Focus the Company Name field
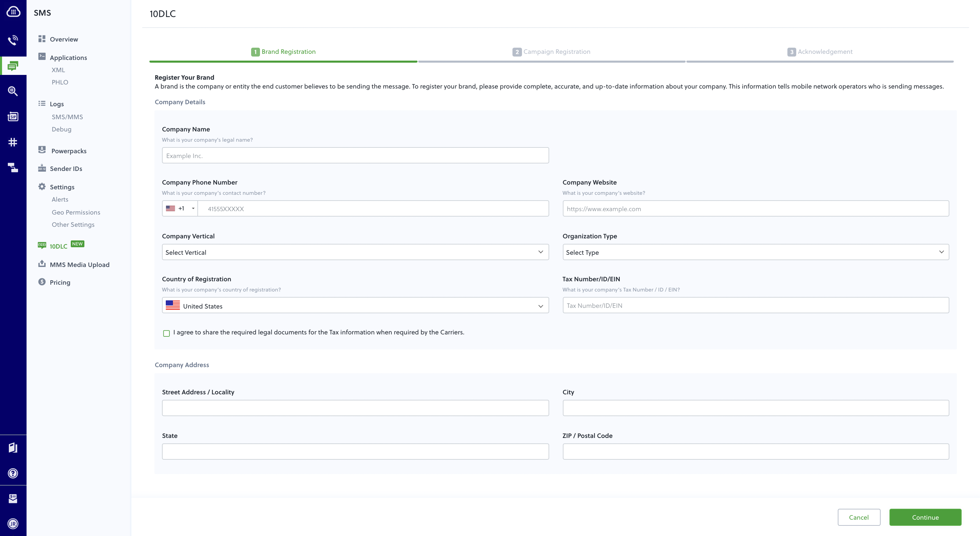Viewport: 980px width, 536px height. coord(355,155)
